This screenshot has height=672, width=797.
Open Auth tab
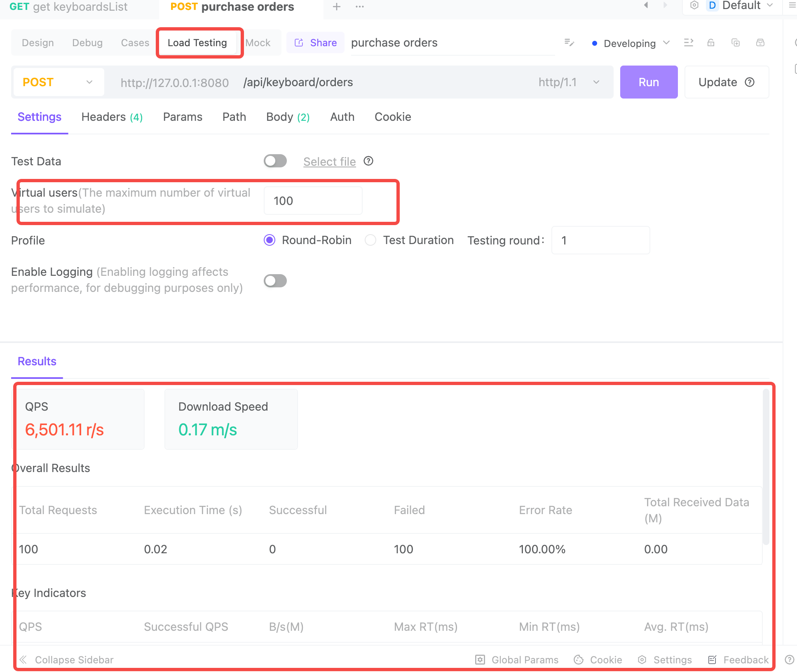342,117
